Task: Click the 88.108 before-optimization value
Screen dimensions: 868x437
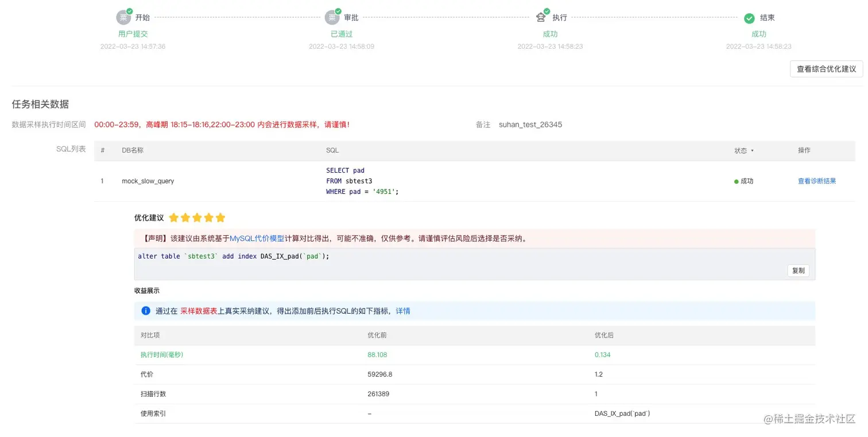Action: tap(378, 355)
